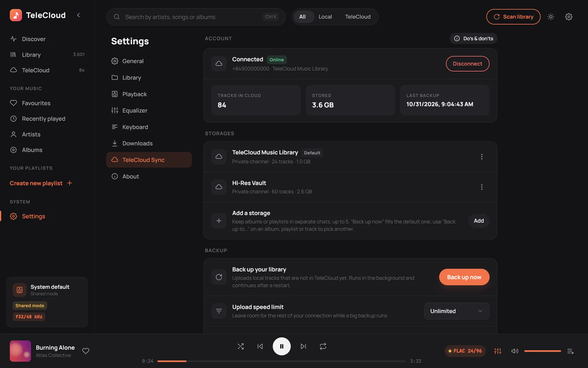Open General settings section

pos(149,61)
